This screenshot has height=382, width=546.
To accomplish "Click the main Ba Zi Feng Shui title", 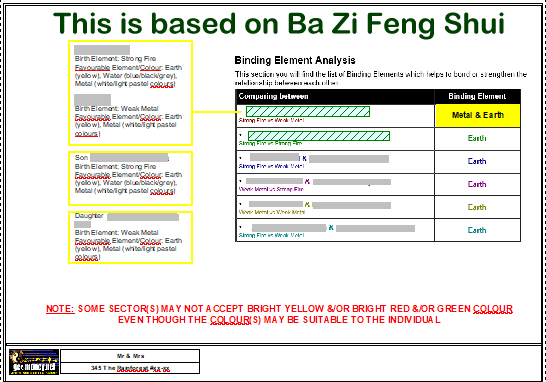I will pyautogui.click(x=279, y=23).
